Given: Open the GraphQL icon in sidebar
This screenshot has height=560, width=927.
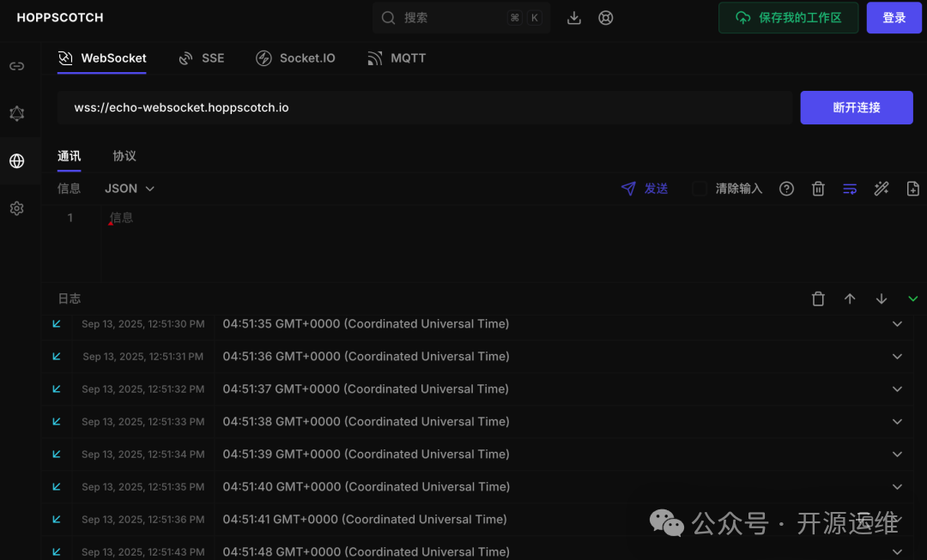Looking at the screenshot, I should [16, 113].
